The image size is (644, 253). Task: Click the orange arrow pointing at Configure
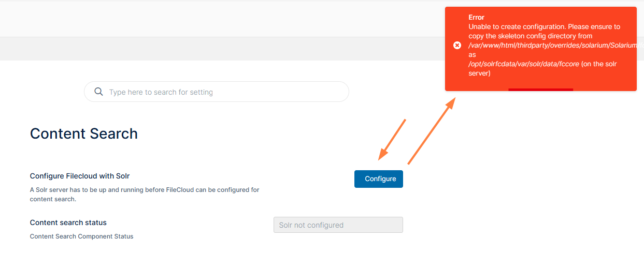pos(392,139)
